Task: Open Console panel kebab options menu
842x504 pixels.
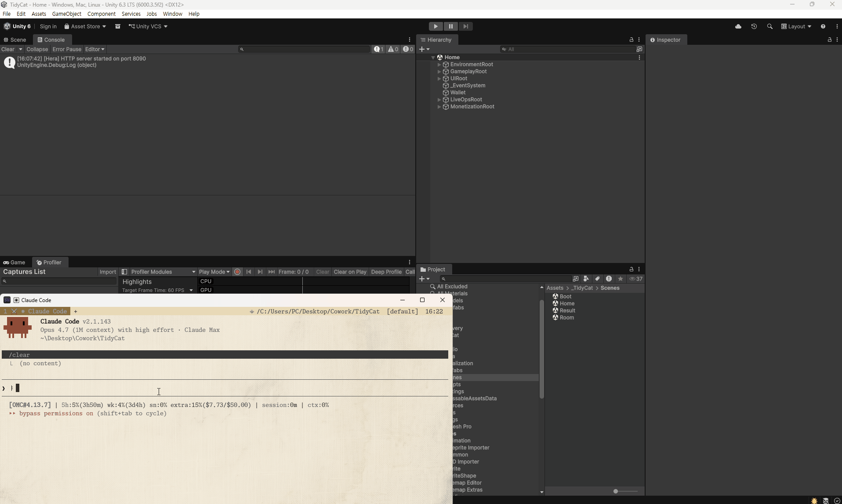Action: click(410, 40)
